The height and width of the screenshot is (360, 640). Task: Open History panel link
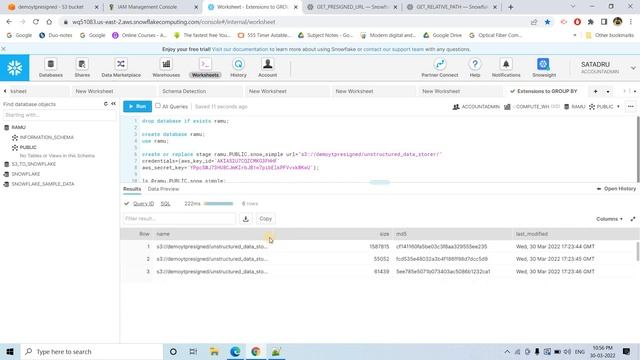tap(616, 189)
